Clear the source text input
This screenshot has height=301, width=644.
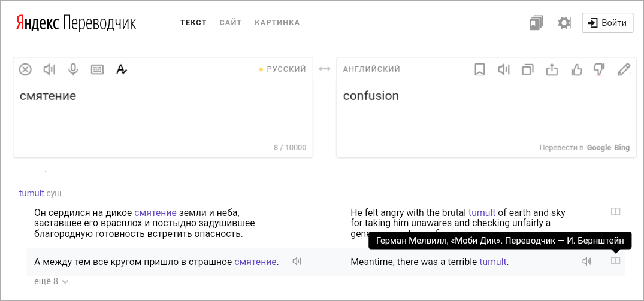point(25,69)
